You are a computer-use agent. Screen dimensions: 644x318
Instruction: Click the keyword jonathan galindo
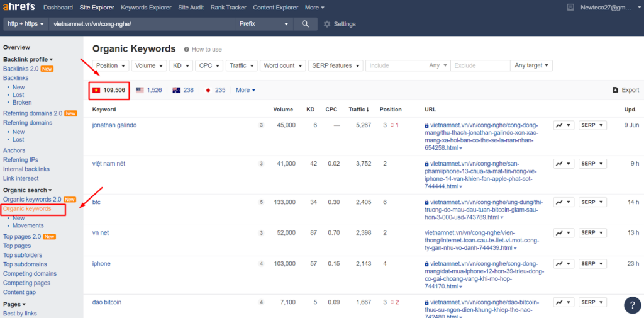tap(114, 125)
